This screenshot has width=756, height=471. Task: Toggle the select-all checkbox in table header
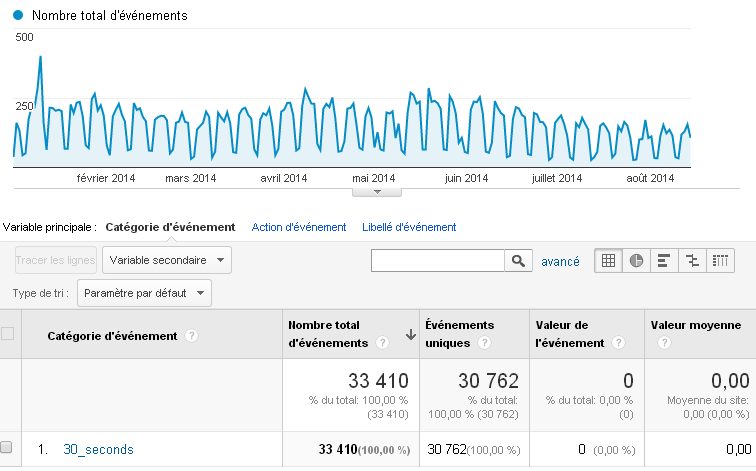pos(8,334)
